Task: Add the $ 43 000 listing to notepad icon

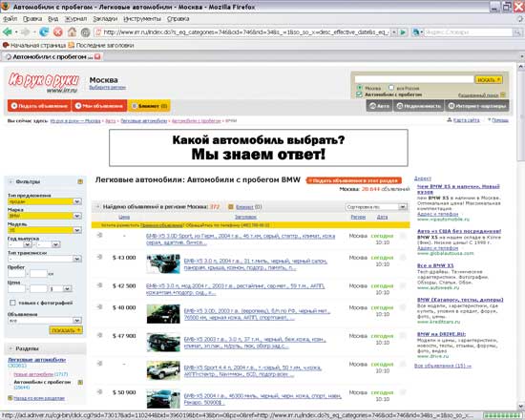Action: (x=100, y=257)
